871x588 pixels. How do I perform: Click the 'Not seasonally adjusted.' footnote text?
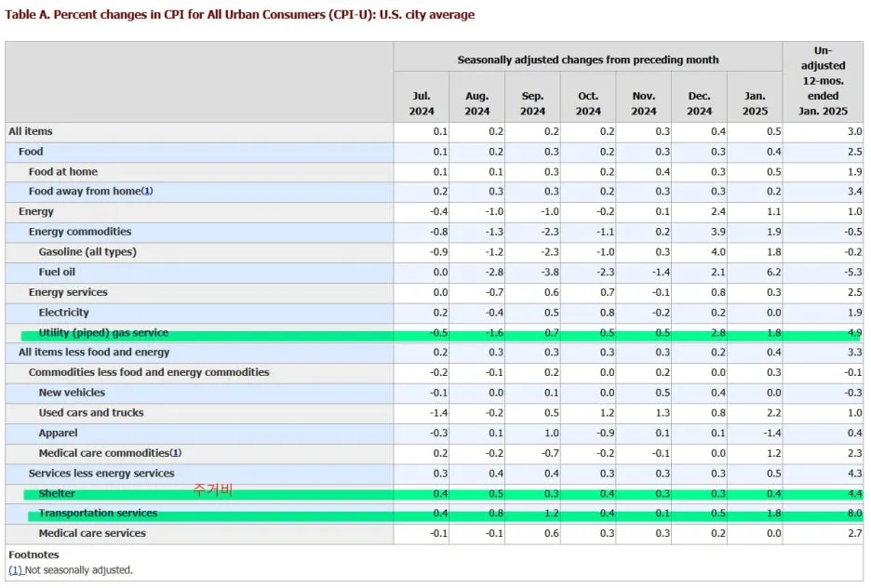point(79,570)
